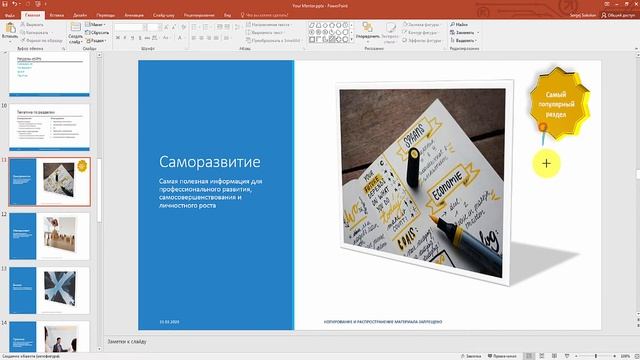Click Convert to SmartArt command
Image resolution: width=640 pixels, height=360 pixels.
273,40
